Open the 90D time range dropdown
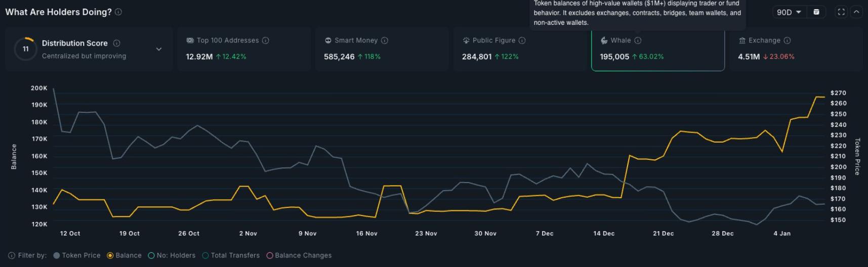The width and height of the screenshot is (868, 267). (x=789, y=12)
